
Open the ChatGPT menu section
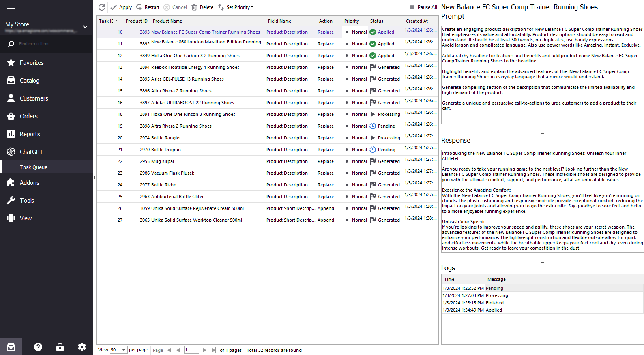[x=31, y=152]
